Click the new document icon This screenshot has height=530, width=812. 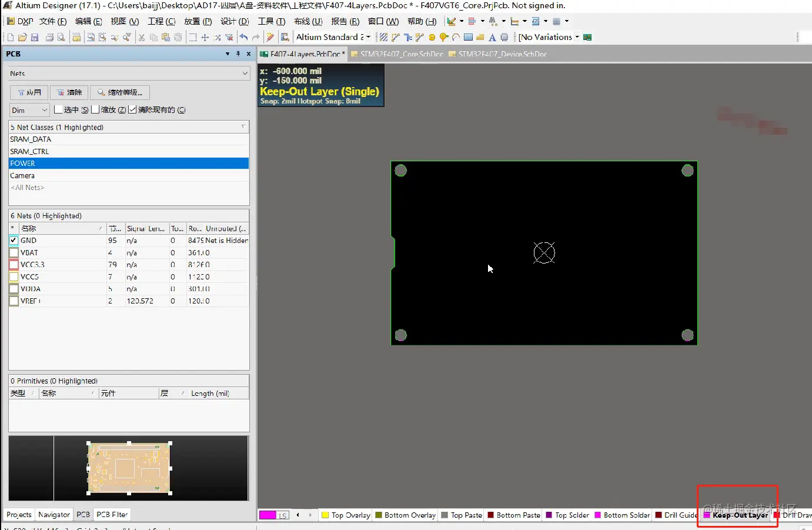tap(11, 37)
